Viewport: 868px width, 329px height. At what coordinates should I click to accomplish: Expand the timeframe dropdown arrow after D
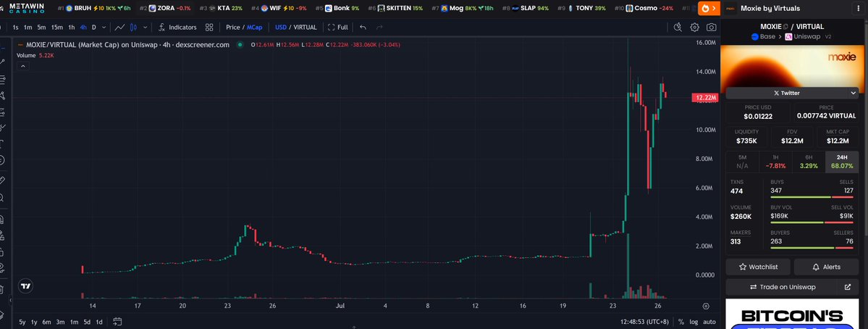104,27
